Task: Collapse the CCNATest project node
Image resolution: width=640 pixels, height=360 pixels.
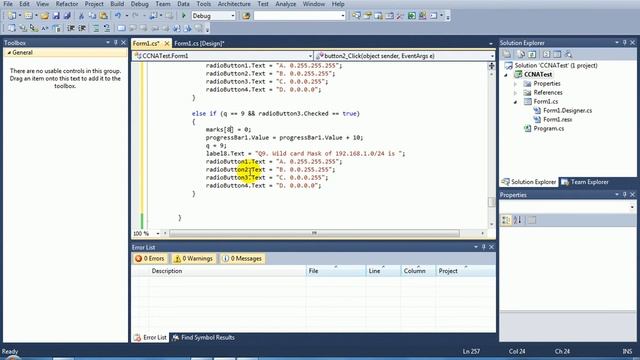Action: [506, 75]
